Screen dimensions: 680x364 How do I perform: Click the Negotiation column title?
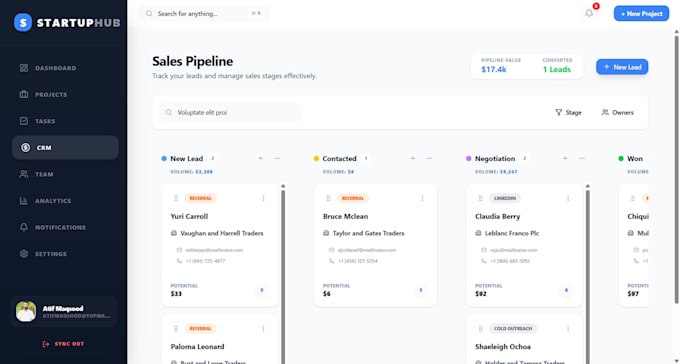pos(495,158)
